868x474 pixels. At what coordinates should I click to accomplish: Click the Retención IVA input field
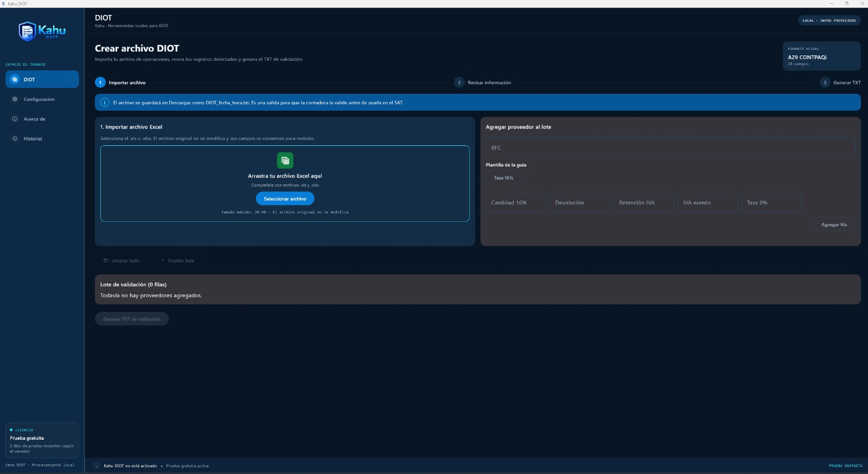pyautogui.click(x=643, y=202)
